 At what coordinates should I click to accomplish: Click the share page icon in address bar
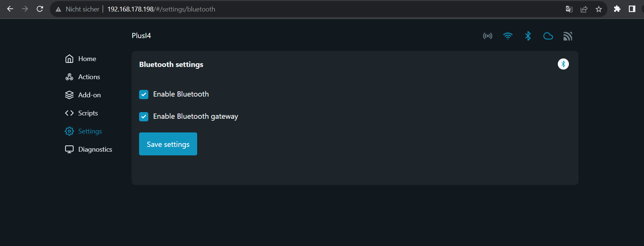click(584, 9)
